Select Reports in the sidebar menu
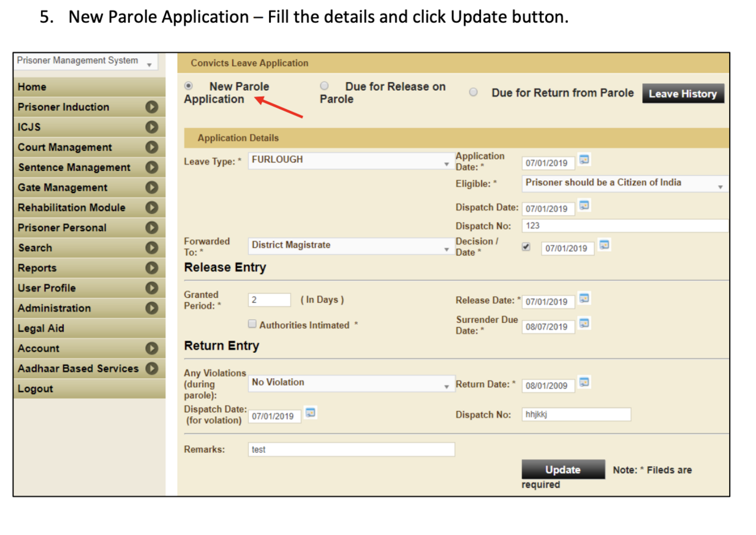Viewport: 756px width, 535px height. (x=37, y=268)
